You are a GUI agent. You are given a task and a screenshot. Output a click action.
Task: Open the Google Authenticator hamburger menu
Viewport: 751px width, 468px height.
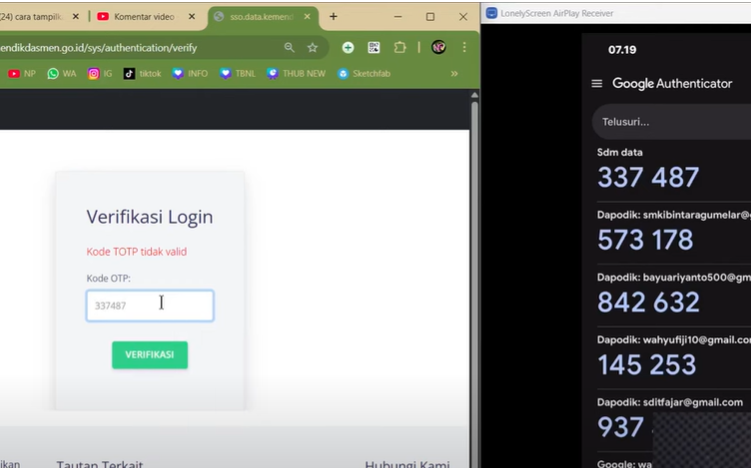tap(597, 84)
